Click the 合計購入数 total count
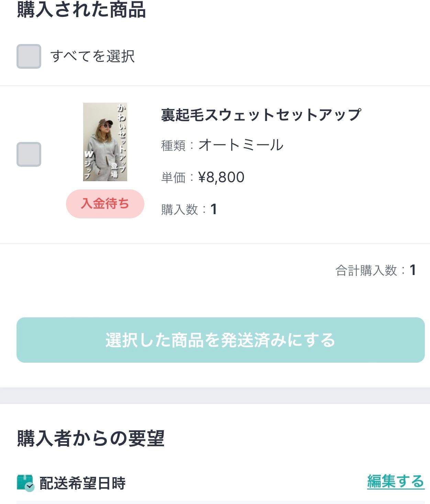The width and height of the screenshot is (430, 504). pyautogui.click(x=376, y=270)
